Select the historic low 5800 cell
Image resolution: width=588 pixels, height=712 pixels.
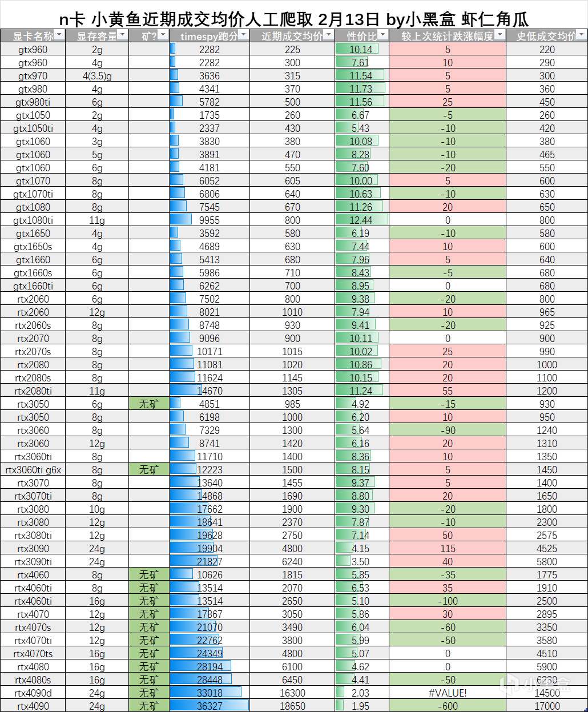pos(547,562)
